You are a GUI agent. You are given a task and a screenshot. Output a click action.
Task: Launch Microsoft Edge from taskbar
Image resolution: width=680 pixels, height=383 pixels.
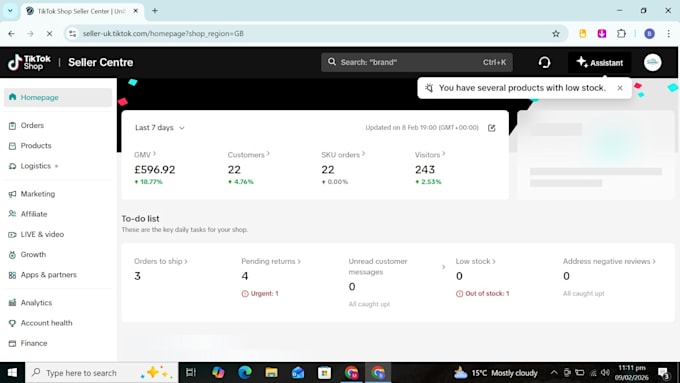[x=245, y=373]
